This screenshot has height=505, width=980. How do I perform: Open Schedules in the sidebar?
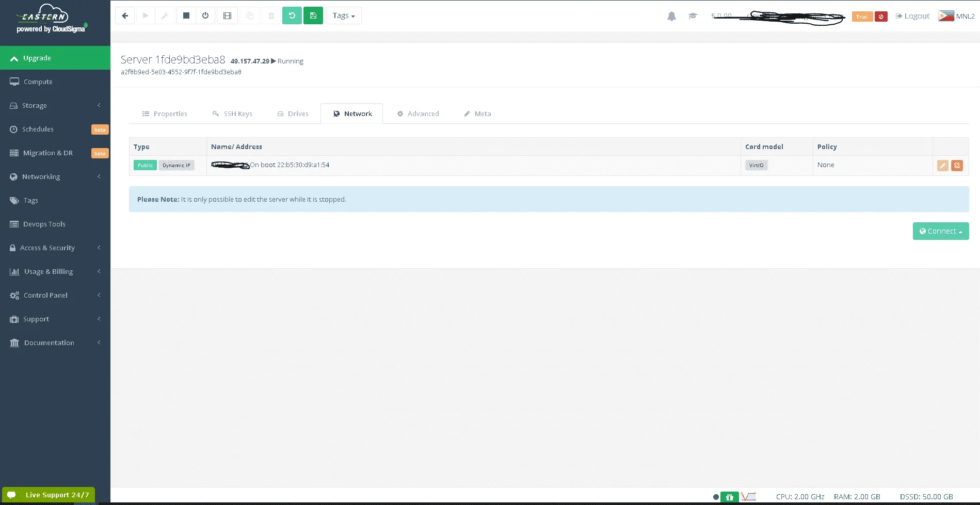(55, 129)
